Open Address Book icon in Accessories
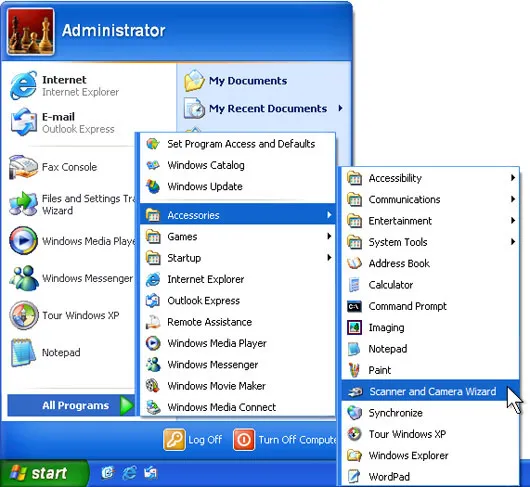 [x=354, y=263]
